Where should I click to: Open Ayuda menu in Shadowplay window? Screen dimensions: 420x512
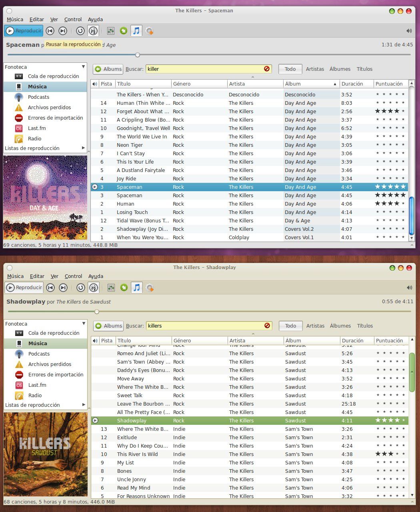point(96,276)
